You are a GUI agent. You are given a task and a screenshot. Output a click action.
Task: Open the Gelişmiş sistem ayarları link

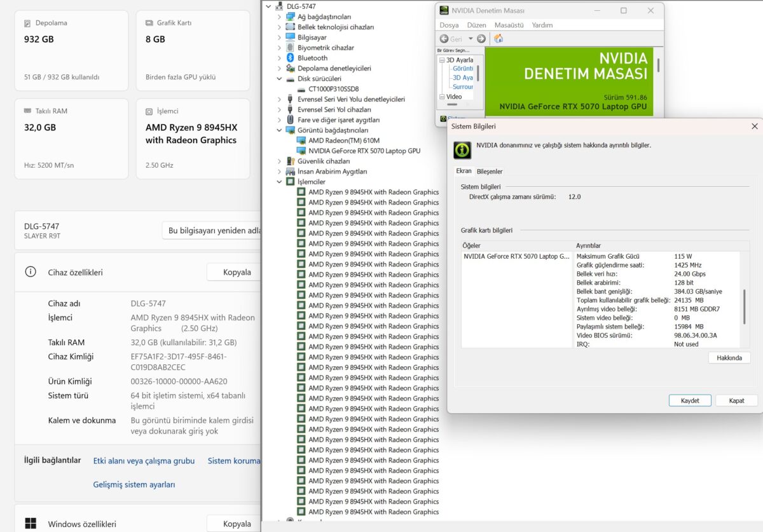point(134,484)
